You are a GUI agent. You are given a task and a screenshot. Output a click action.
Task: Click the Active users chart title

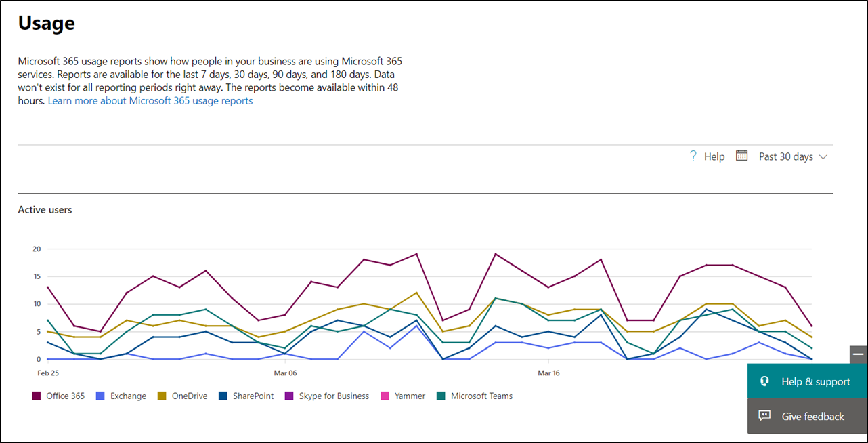click(x=45, y=210)
